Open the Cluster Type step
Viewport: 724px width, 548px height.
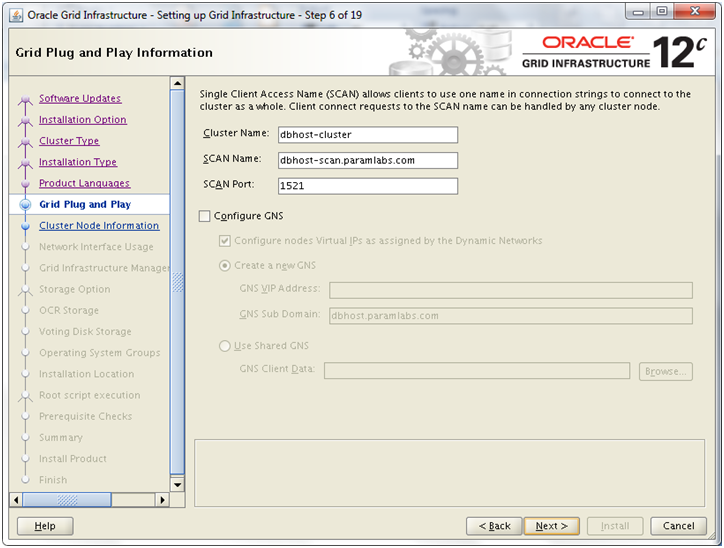click(x=69, y=141)
